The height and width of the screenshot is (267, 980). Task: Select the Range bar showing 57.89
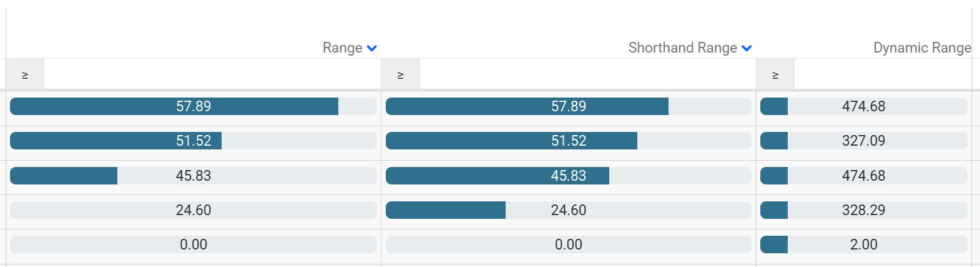pyautogui.click(x=194, y=106)
